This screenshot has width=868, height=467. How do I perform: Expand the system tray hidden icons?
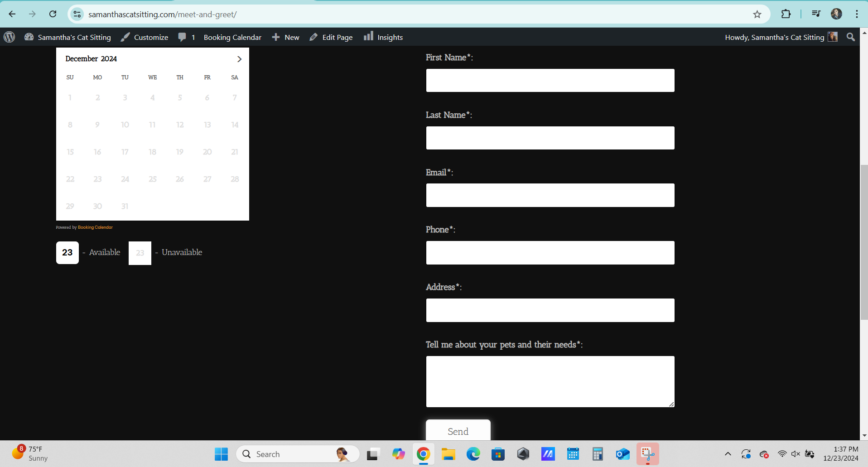pos(728,454)
